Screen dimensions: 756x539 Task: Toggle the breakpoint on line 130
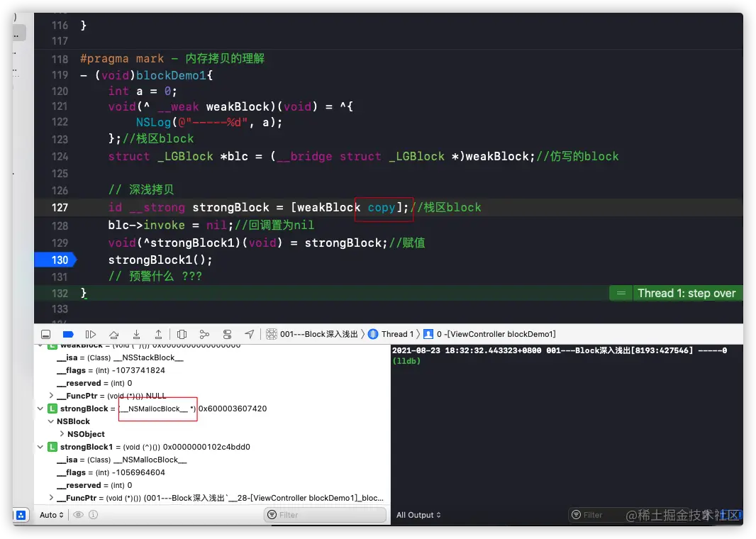(56, 260)
